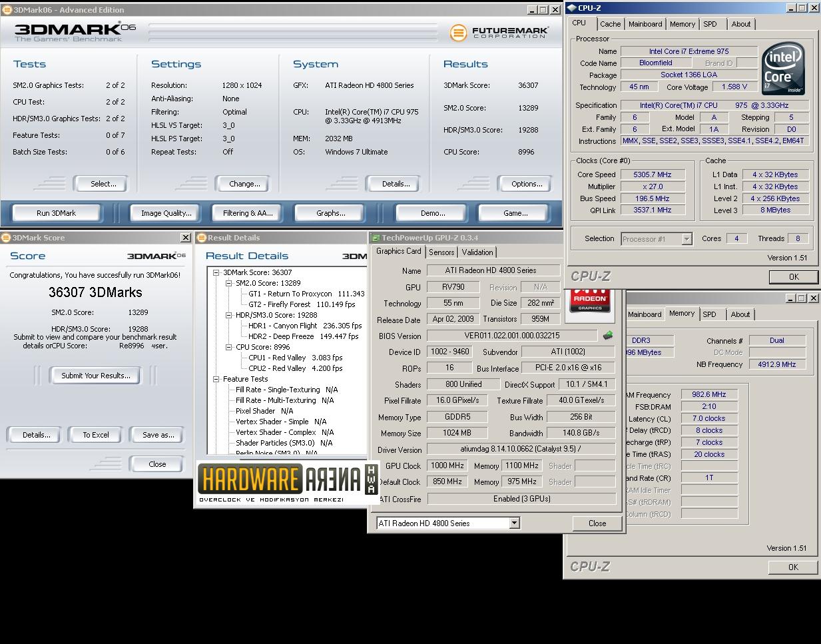Minimize the 3DMark06 main window
This screenshot has height=644, width=821.
(532, 10)
